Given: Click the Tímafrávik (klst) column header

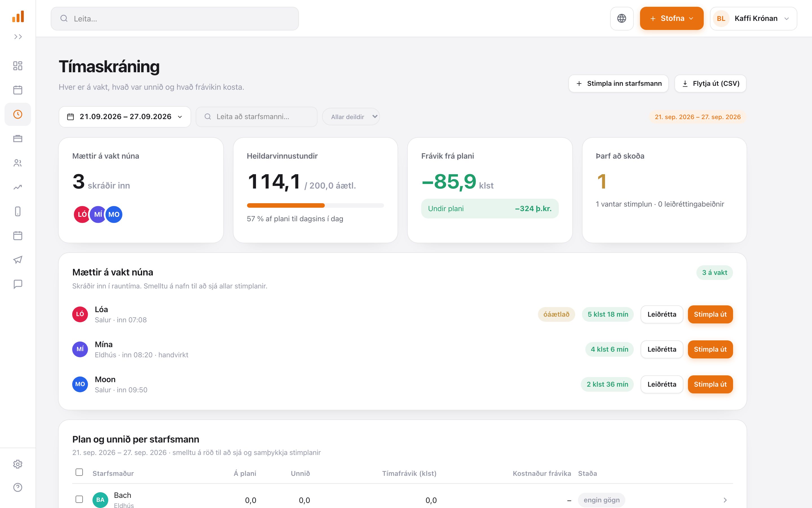Looking at the screenshot, I should [x=409, y=473].
